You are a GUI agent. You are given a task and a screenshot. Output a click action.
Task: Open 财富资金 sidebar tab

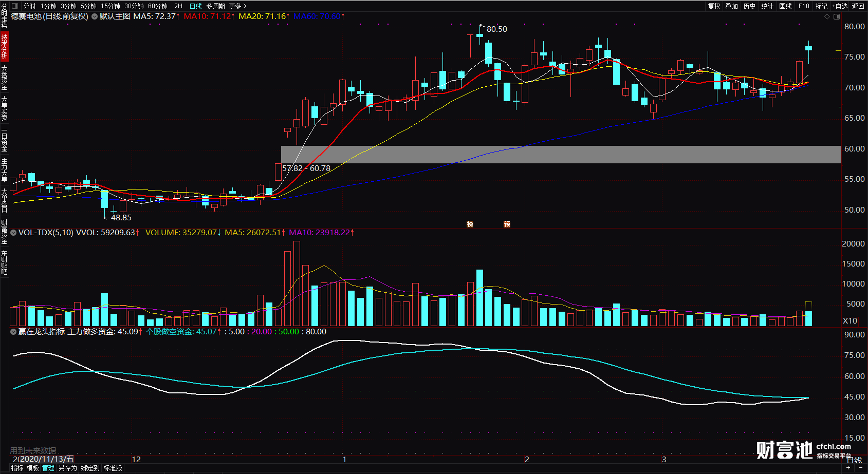[4, 232]
